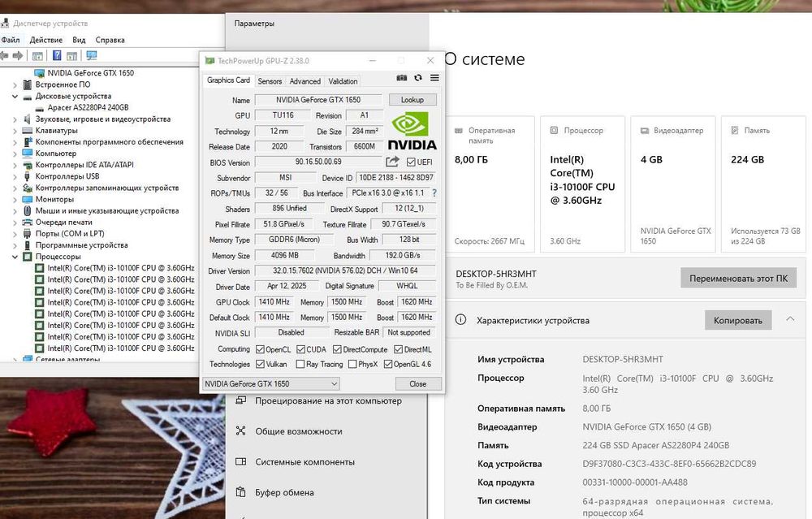Open the Действие menu

tap(46, 40)
